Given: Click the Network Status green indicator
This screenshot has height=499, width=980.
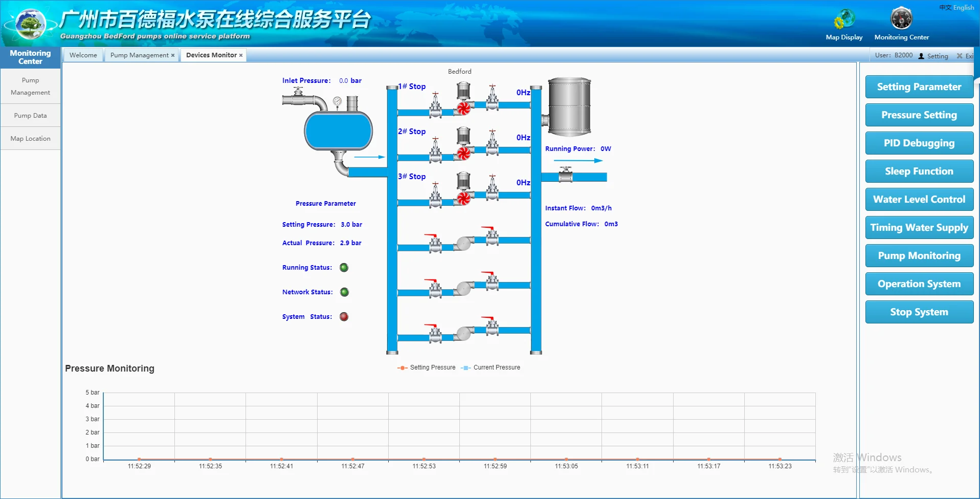Looking at the screenshot, I should point(344,292).
